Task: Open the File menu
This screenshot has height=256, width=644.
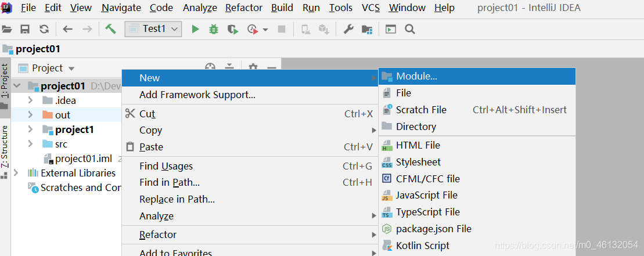Action: pos(28,8)
